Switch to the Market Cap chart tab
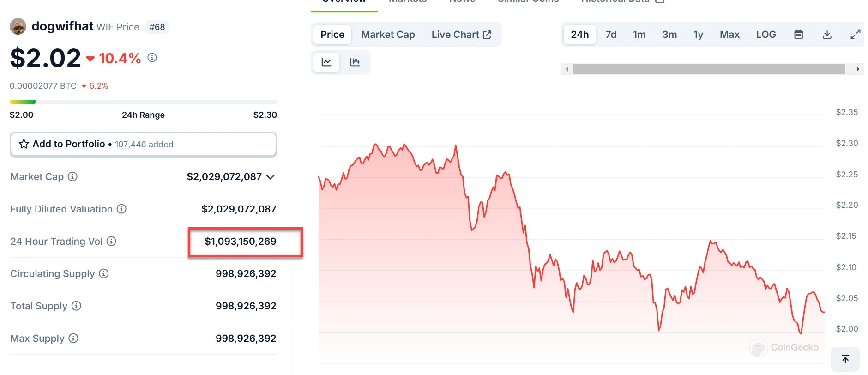The height and width of the screenshot is (375, 868). pyautogui.click(x=388, y=35)
